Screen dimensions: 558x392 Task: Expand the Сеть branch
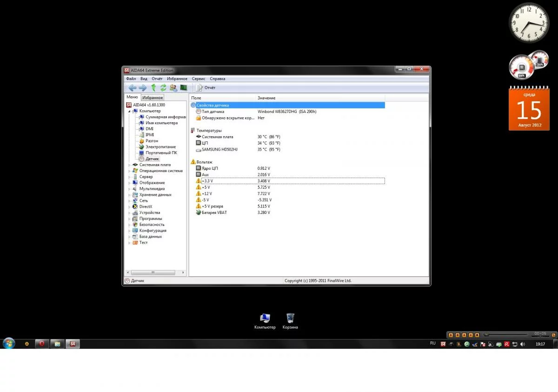pyautogui.click(x=130, y=201)
